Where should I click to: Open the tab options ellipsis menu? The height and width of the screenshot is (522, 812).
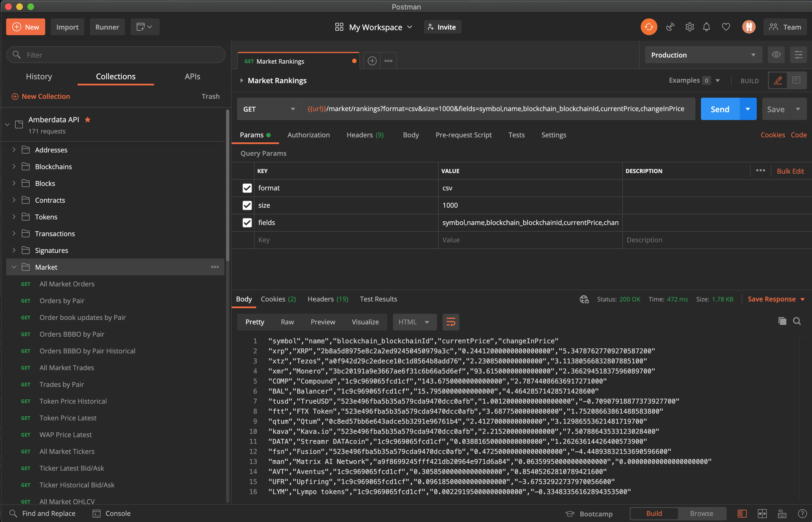[388, 61]
